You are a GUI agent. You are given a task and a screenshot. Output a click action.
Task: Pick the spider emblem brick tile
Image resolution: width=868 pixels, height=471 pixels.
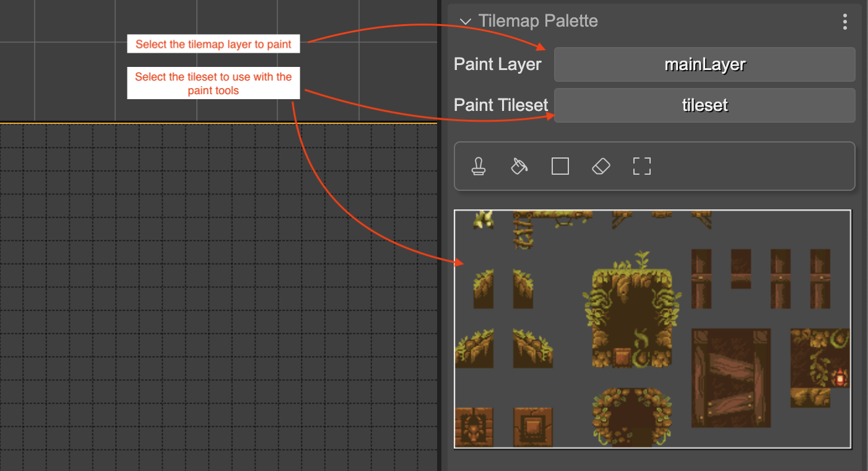coord(474,428)
